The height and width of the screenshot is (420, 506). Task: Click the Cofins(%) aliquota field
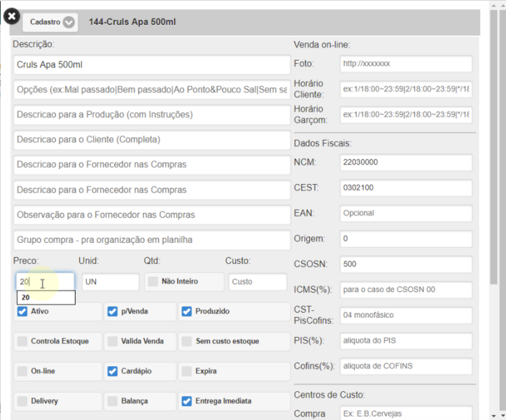click(x=406, y=366)
